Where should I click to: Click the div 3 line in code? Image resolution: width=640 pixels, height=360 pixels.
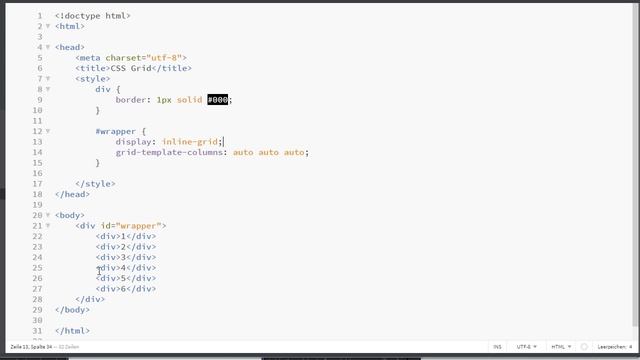(x=126, y=257)
